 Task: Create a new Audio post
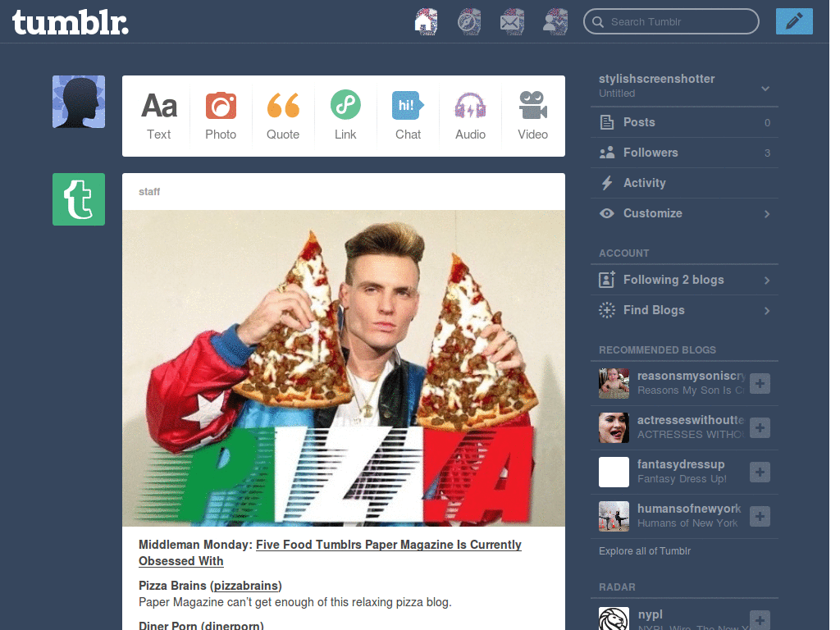tap(470, 116)
